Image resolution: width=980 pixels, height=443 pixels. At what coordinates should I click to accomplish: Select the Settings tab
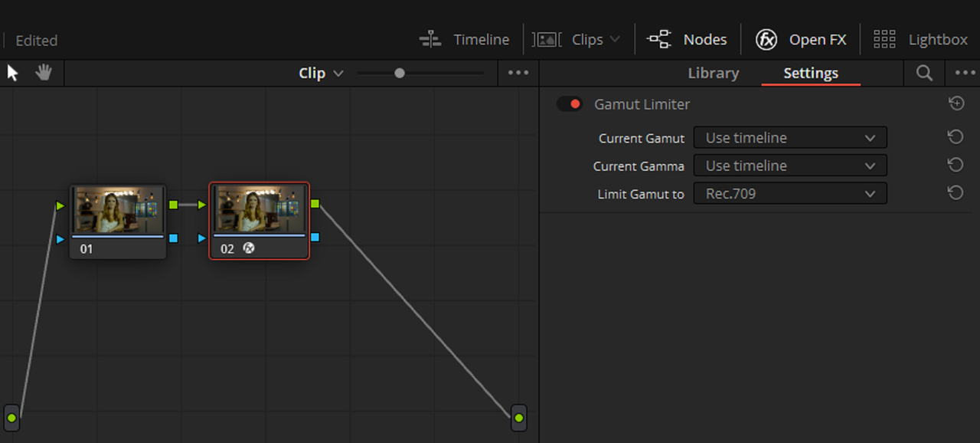[x=811, y=73]
